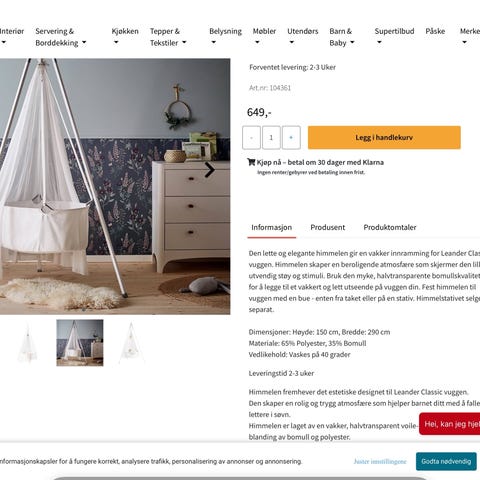Switch to the Produsent tab
This screenshot has height=480, width=480.
tap(328, 227)
